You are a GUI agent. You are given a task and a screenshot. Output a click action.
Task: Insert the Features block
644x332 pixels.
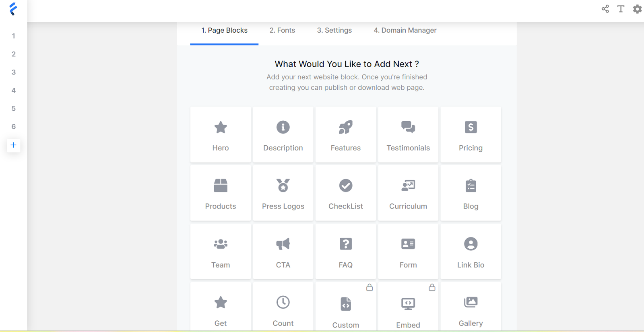click(x=346, y=134)
